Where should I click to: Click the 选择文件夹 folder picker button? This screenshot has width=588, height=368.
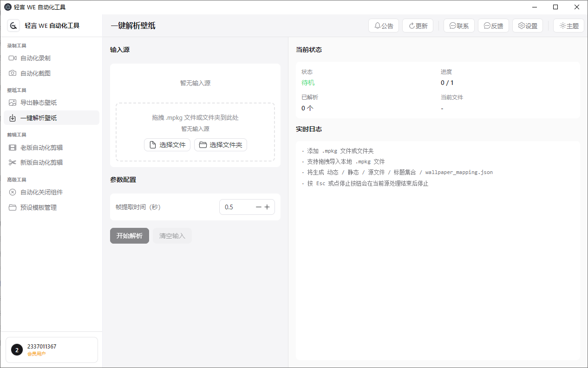[x=220, y=144]
